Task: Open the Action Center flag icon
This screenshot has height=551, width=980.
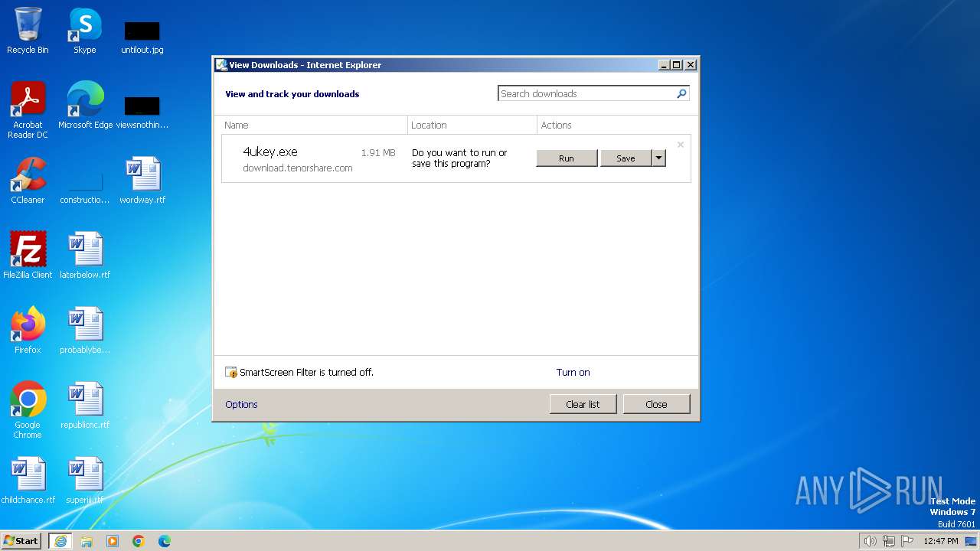Action: tap(908, 541)
